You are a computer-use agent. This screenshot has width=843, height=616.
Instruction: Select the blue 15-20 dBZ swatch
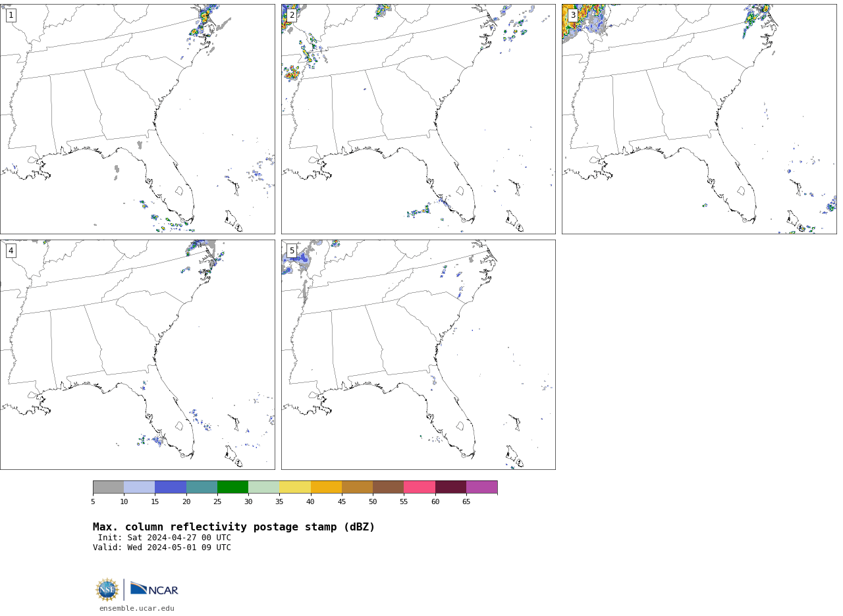click(171, 487)
